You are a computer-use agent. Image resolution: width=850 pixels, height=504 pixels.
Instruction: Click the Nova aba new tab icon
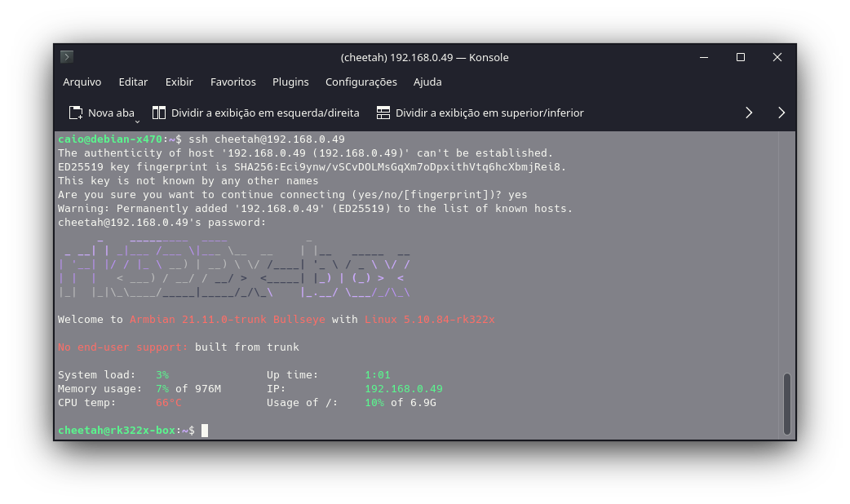point(75,113)
